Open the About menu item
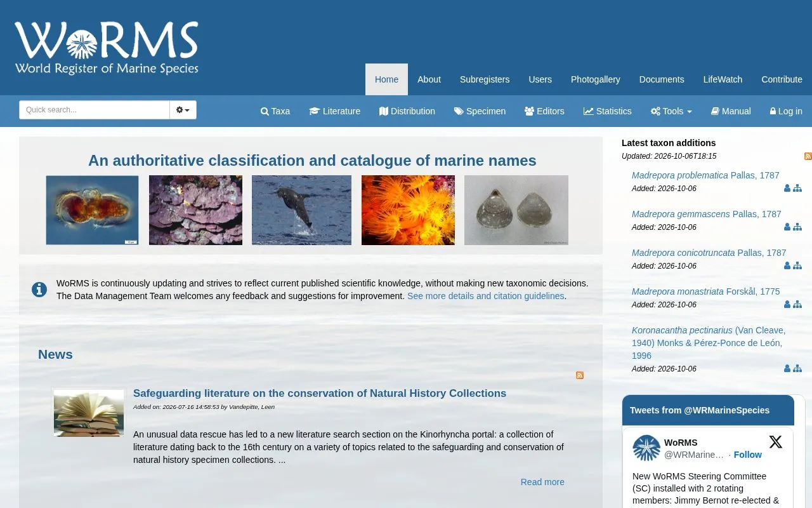 tap(429, 79)
